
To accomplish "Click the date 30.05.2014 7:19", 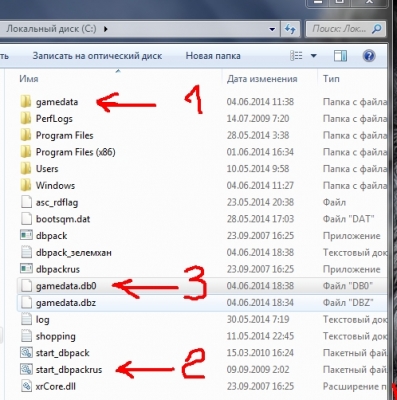I will (258, 319).
